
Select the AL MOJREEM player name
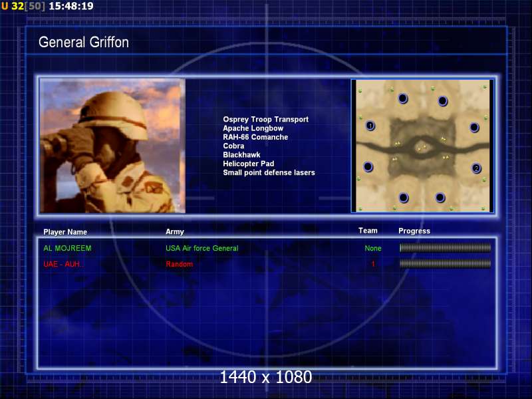click(67, 249)
